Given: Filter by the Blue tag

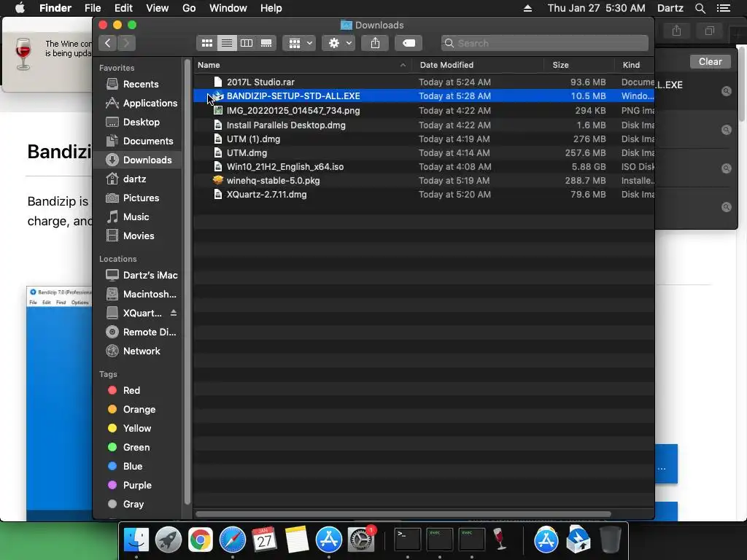Looking at the screenshot, I should pyautogui.click(x=136, y=466).
